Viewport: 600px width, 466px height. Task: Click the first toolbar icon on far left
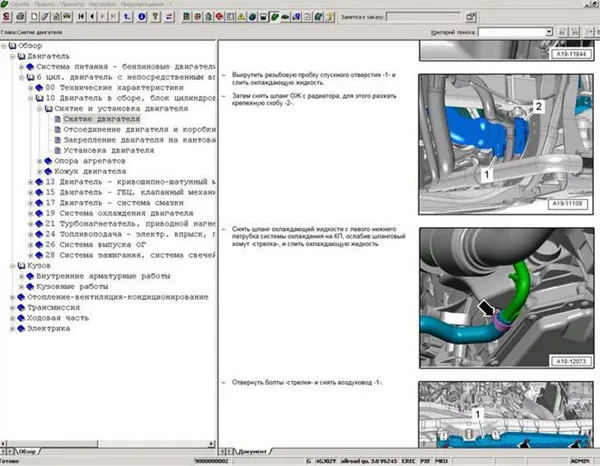(x=7, y=18)
